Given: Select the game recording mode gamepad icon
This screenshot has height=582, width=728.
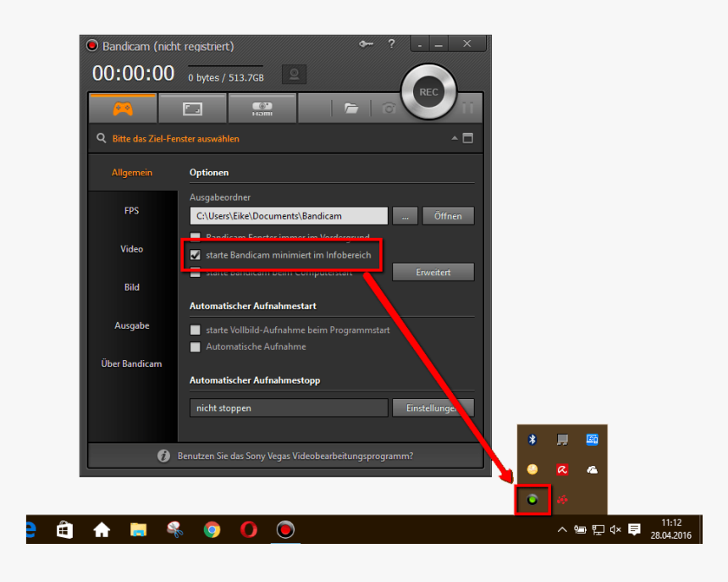Looking at the screenshot, I should coord(123,108).
